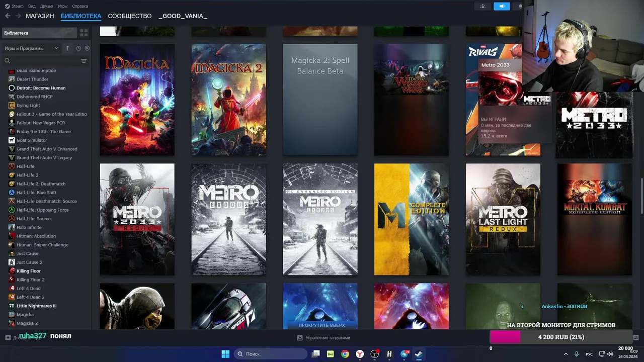Screen dimensions: 644x362
Task: Open the green Live app on taskbar
Action: coord(331,354)
